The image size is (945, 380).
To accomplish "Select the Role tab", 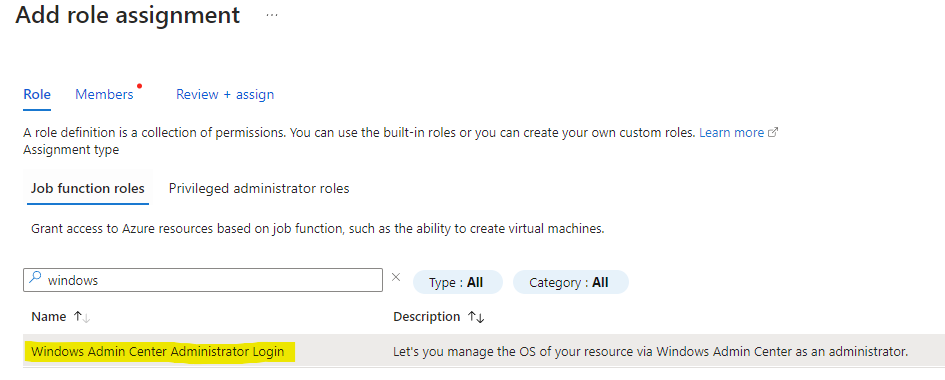I will click(x=37, y=95).
